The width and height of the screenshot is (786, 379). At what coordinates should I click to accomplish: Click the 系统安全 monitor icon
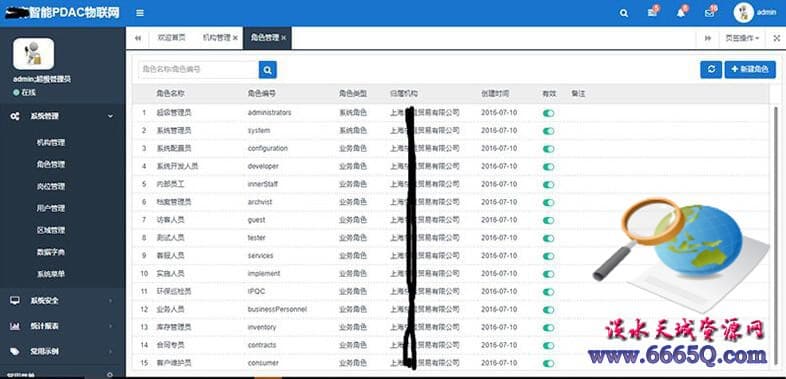click(15, 301)
